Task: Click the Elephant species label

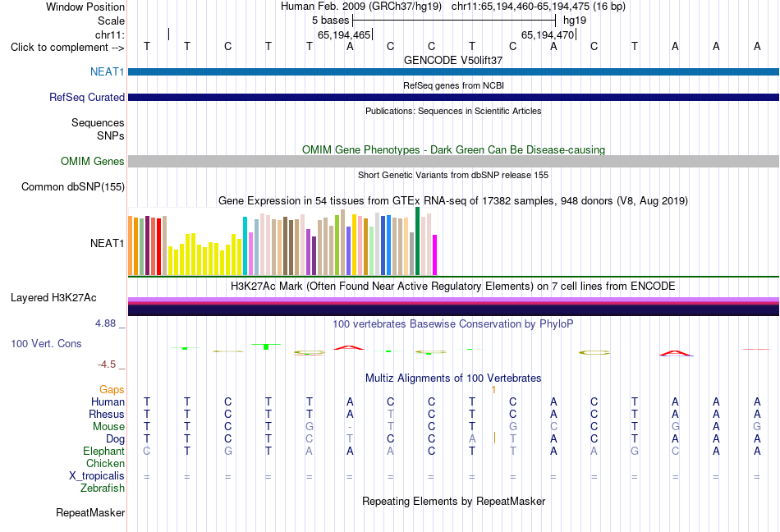Action: point(103,451)
